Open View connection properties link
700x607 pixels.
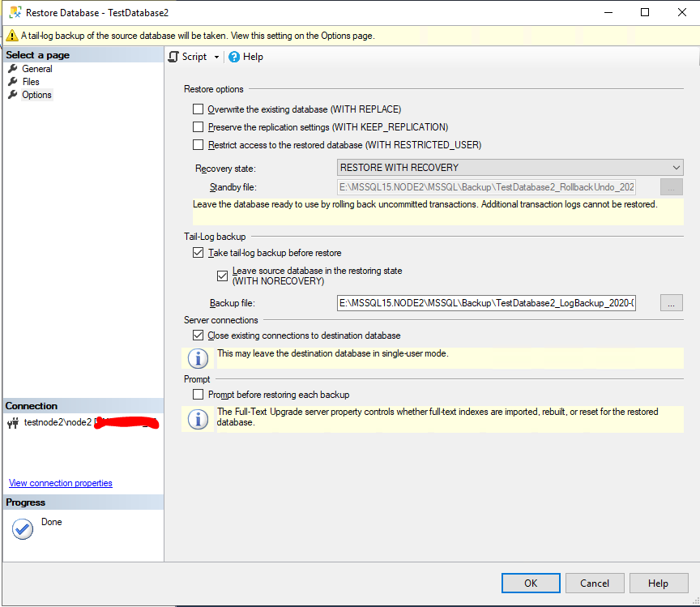coord(61,483)
